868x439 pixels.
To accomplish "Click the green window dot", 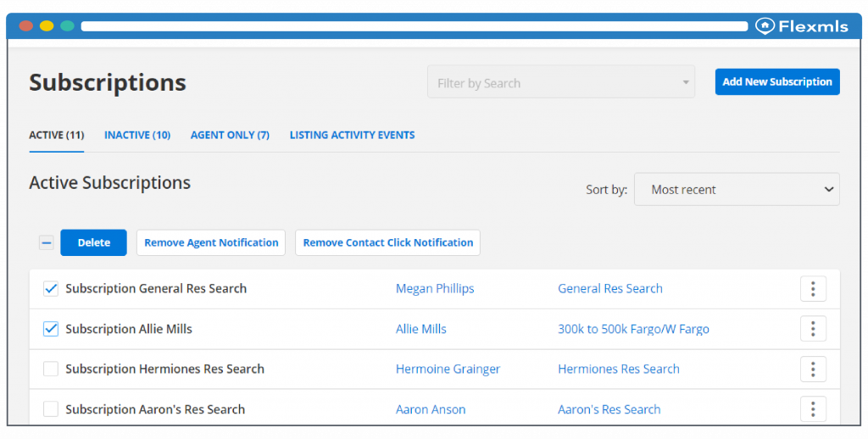I will tap(68, 26).
